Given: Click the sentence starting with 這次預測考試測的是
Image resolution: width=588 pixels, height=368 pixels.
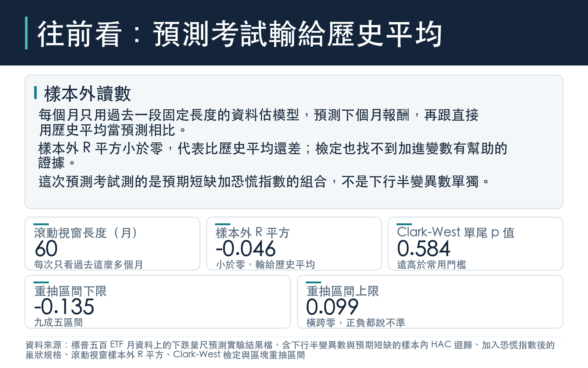Looking at the screenshot, I should (264, 181).
